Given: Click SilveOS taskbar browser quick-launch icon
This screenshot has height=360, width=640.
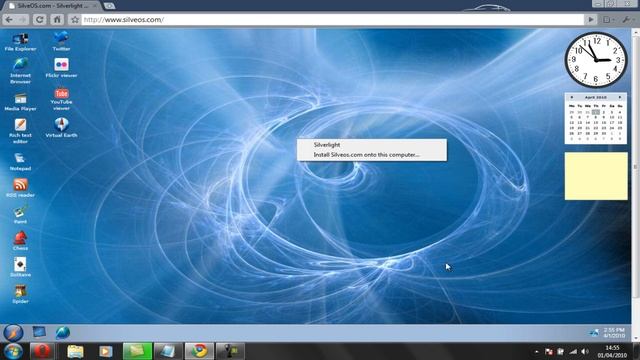Looking at the screenshot, I should pos(62,332).
